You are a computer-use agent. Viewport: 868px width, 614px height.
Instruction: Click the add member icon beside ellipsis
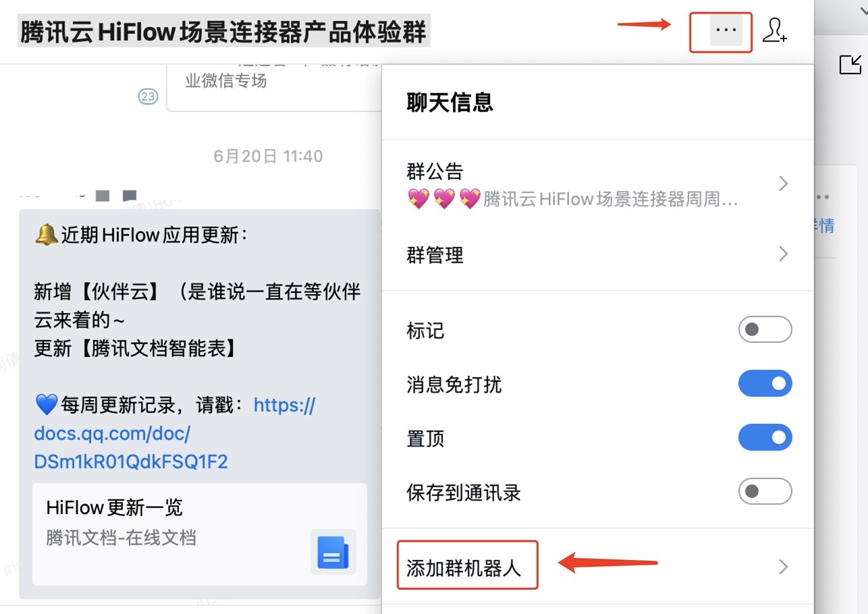tap(775, 32)
